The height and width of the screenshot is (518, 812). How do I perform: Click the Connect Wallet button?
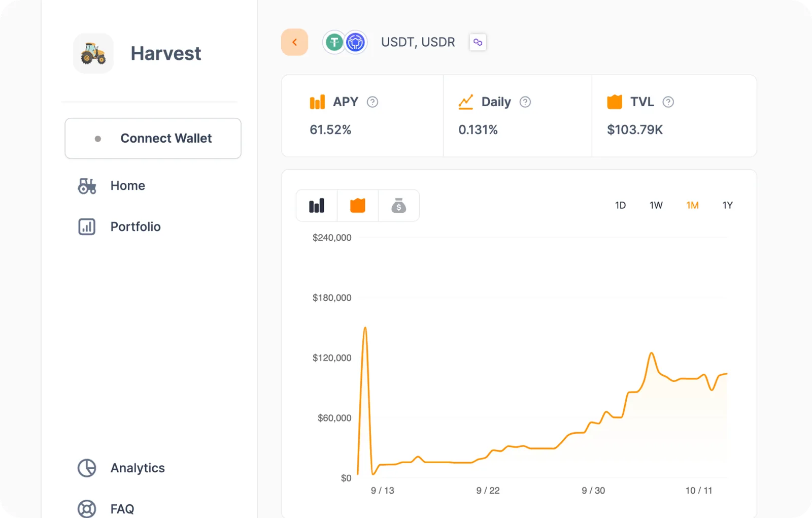tap(153, 138)
